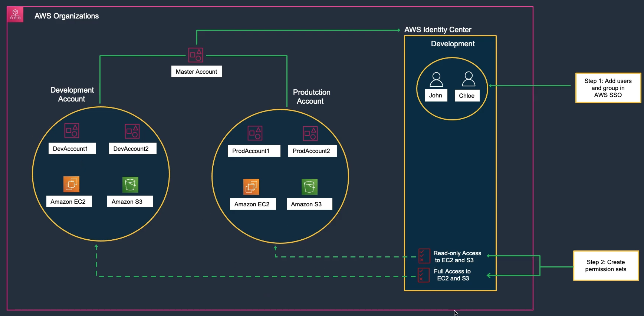
Task: Click the Step 1 Add users box
Action: click(608, 88)
